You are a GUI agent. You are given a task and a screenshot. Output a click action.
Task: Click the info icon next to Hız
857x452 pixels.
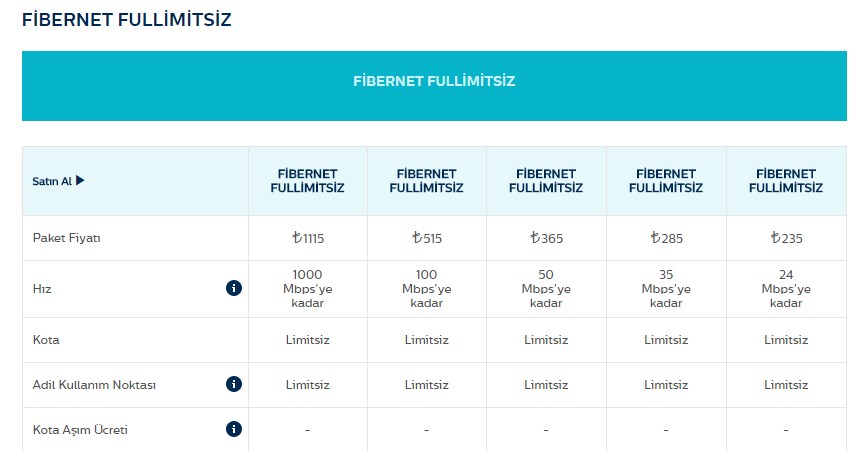pyautogui.click(x=234, y=288)
